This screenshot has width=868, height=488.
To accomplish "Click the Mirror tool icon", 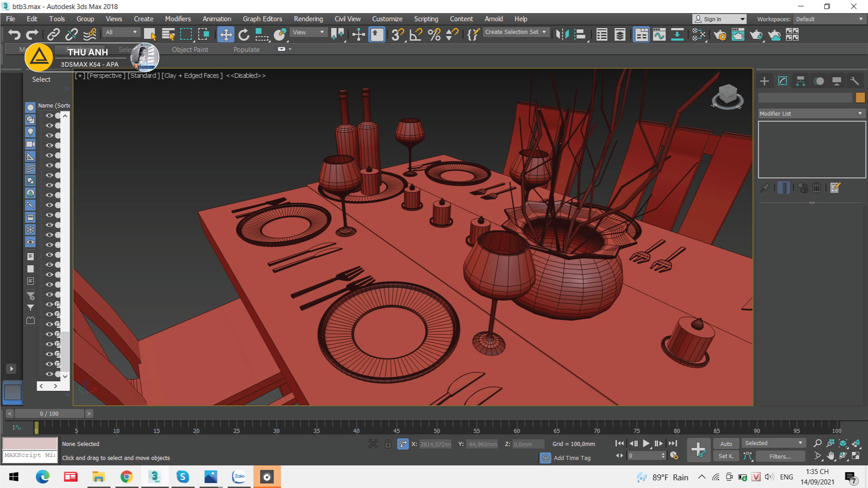I will [x=562, y=35].
